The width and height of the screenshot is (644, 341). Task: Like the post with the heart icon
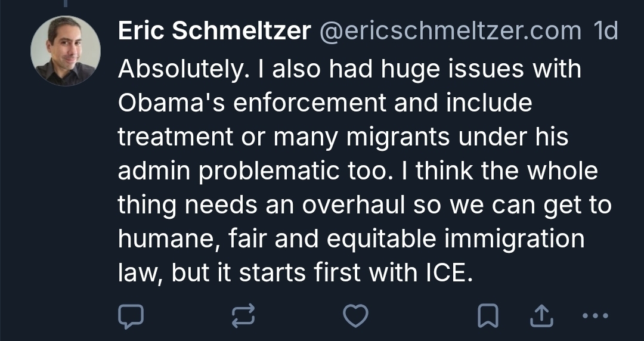pos(356,316)
